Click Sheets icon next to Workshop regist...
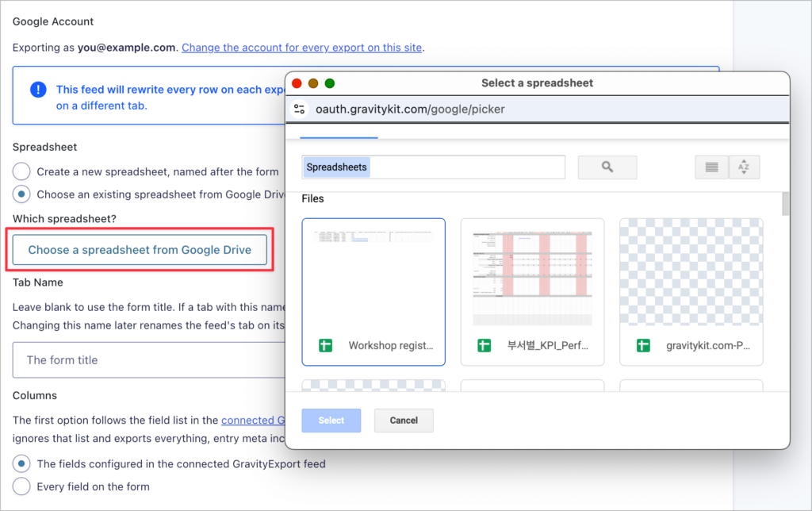Image resolution: width=812 pixels, height=511 pixels. tap(326, 345)
